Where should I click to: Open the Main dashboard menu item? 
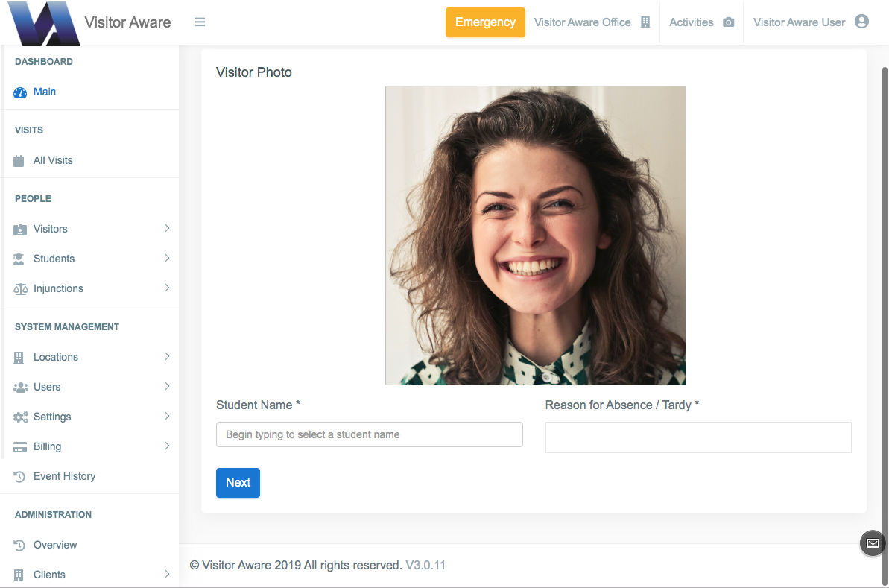[91, 92]
